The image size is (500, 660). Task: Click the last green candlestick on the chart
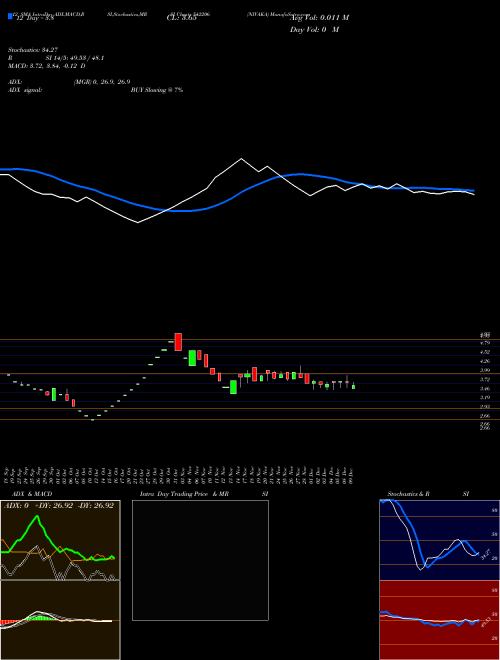pos(354,386)
